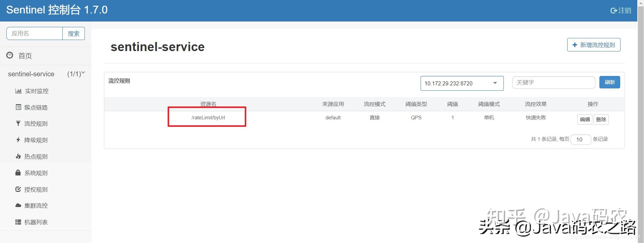644x243 pixels.
Task: Click the lock icon for 系统规则
Action: [x=18, y=172]
